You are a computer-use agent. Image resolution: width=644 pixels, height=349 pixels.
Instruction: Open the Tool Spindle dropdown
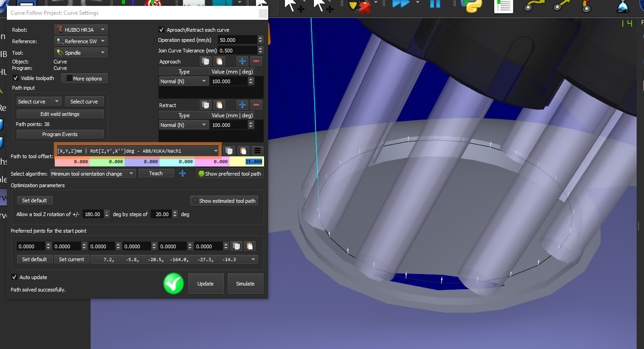(x=80, y=53)
